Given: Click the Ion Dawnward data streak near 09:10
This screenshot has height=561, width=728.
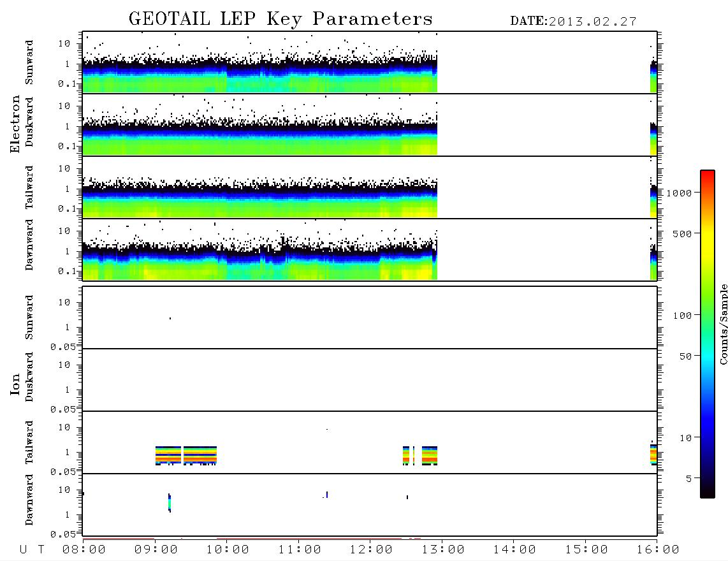Looking at the screenshot, I should pos(170,503).
